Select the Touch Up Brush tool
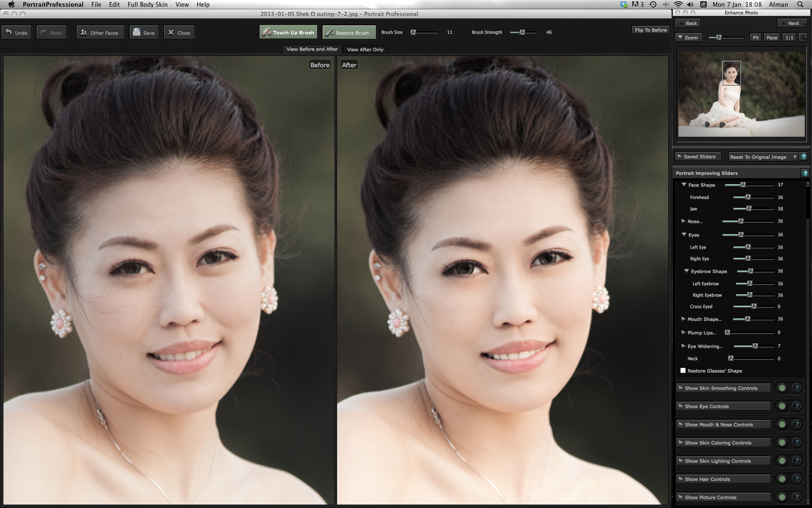Image resolution: width=812 pixels, height=508 pixels. (x=288, y=33)
